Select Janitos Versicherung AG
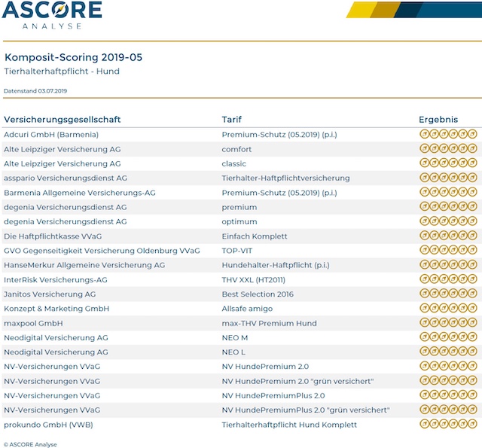482x448 pixels. click(x=50, y=294)
